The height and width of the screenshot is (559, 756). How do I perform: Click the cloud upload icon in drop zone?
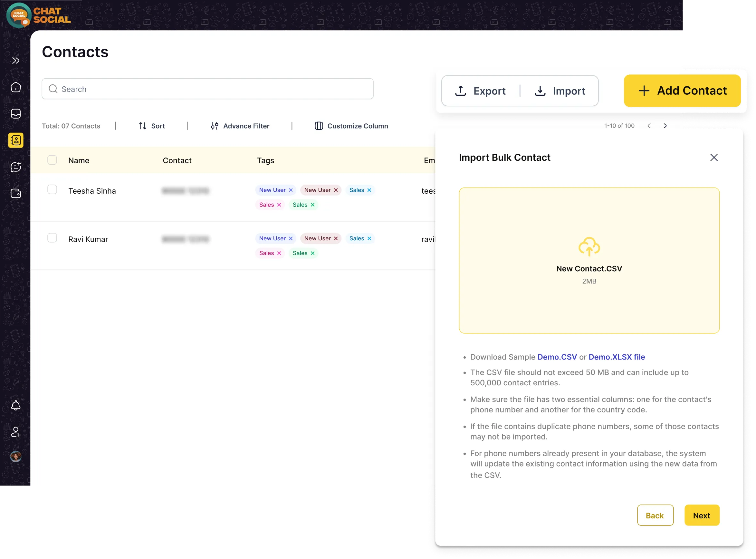589,246
